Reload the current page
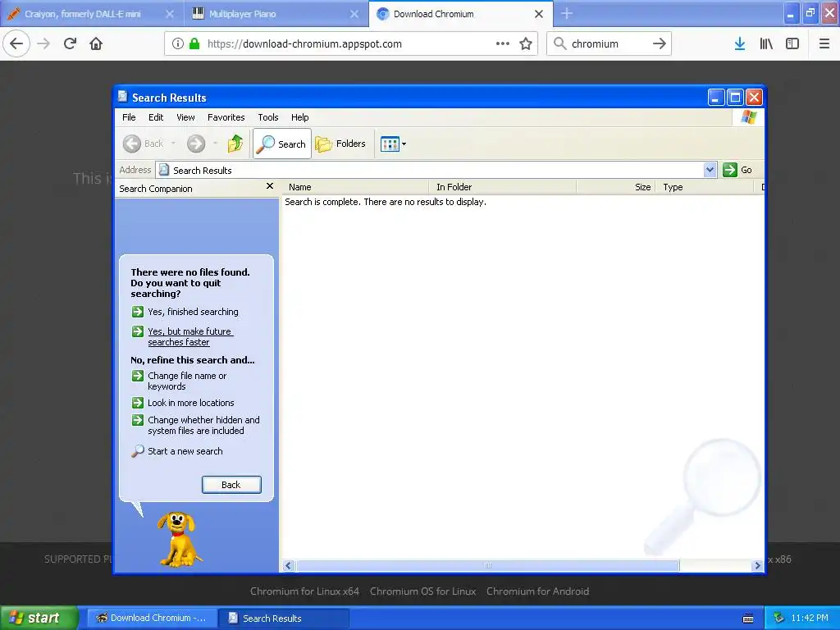840x630 pixels. point(71,43)
